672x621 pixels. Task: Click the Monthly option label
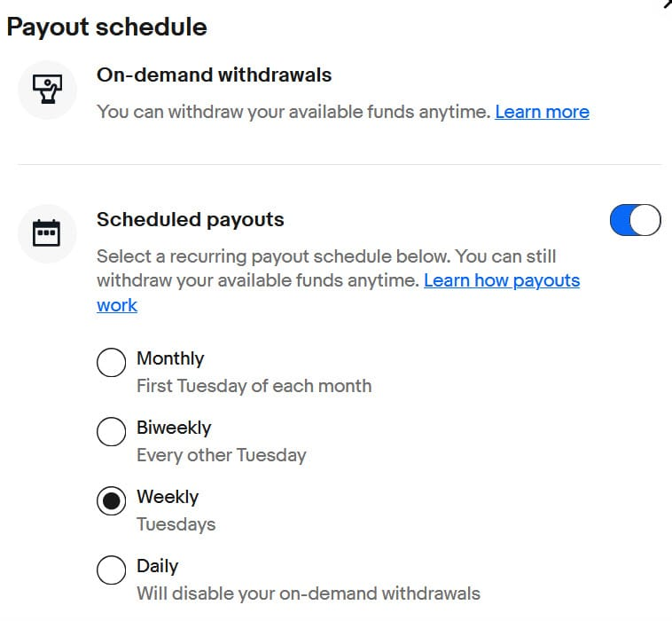point(170,358)
